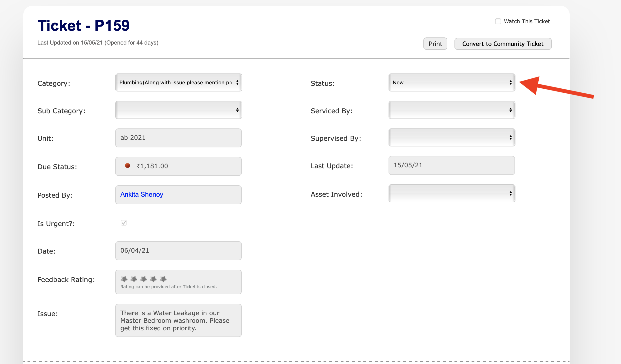Image resolution: width=621 pixels, height=364 pixels.
Task: Open the Status dropdown set to New
Action: pos(452,82)
